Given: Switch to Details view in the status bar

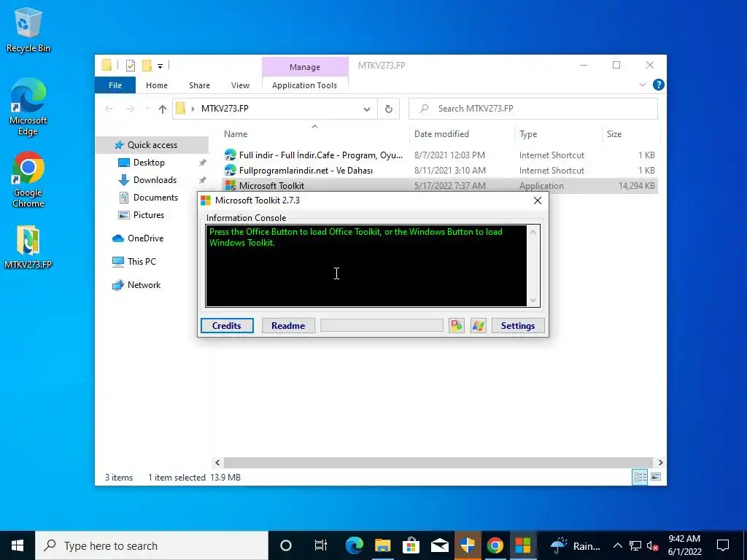Looking at the screenshot, I should coord(640,477).
